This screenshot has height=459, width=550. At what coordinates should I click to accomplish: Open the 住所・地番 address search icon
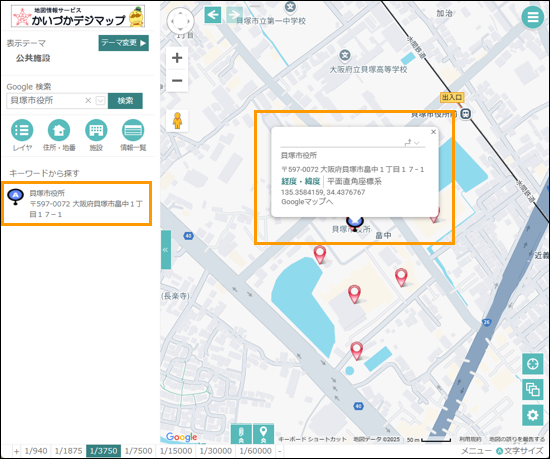59,130
